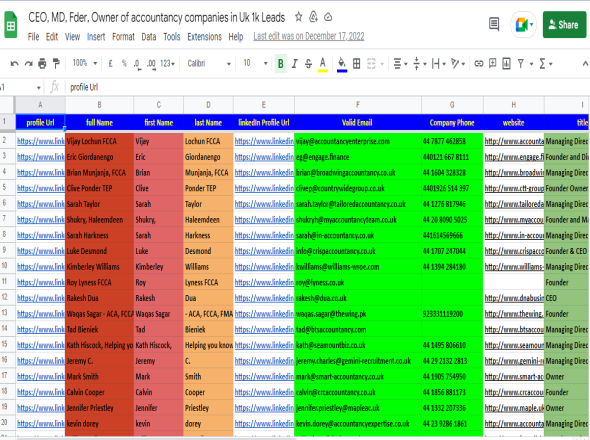Click the Insert chart icon
Viewport: 590px width, 440px height.
coord(506,63)
